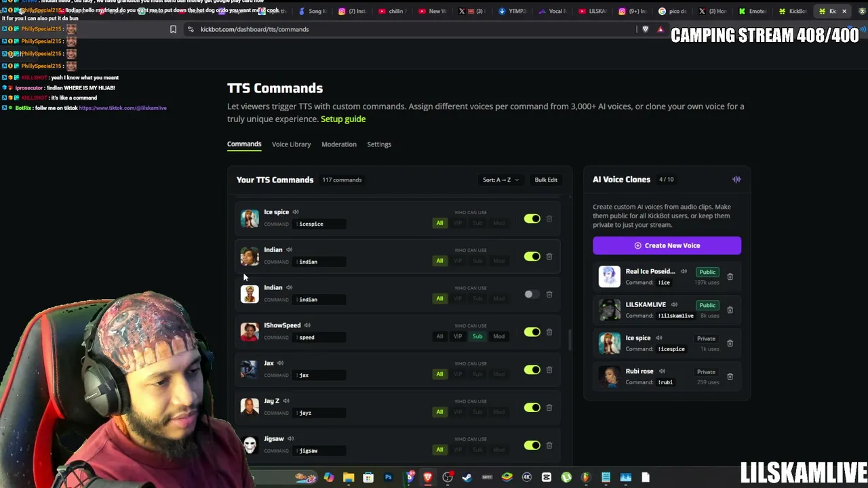The width and height of the screenshot is (868, 488).
Task: Edit the speed command field
Action: (x=320, y=338)
